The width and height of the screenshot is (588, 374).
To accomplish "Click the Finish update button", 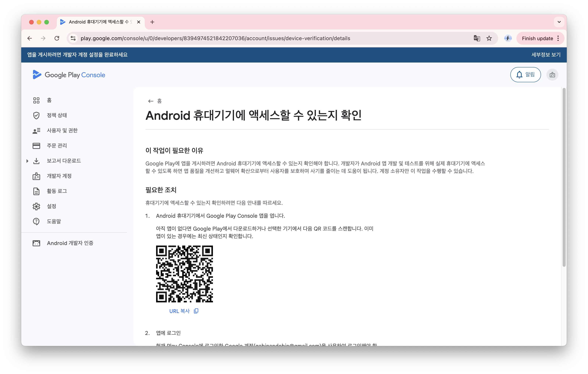I will (x=537, y=38).
